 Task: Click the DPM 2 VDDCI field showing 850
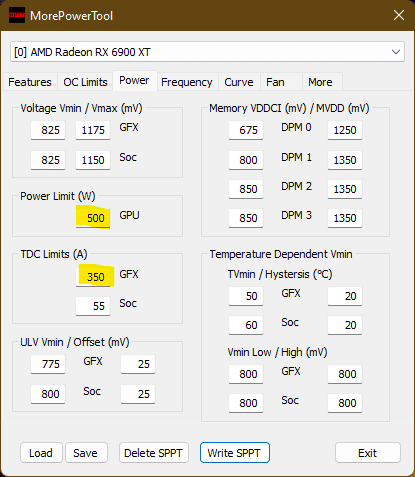(x=246, y=189)
